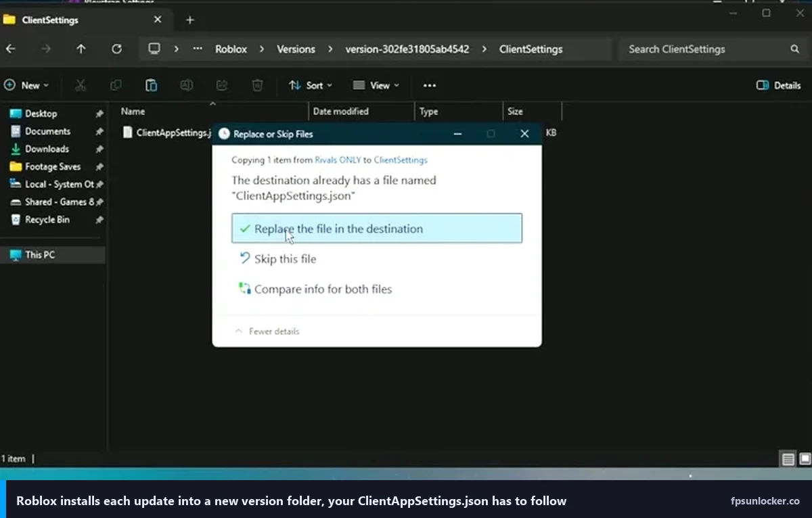Expand chevron before ClientSettings breadcrumb
The height and width of the screenshot is (518, 812).
pos(484,49)
